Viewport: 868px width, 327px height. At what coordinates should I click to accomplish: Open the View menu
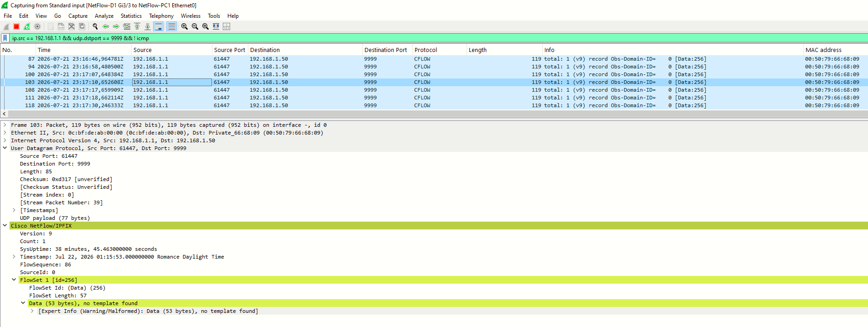41,16
